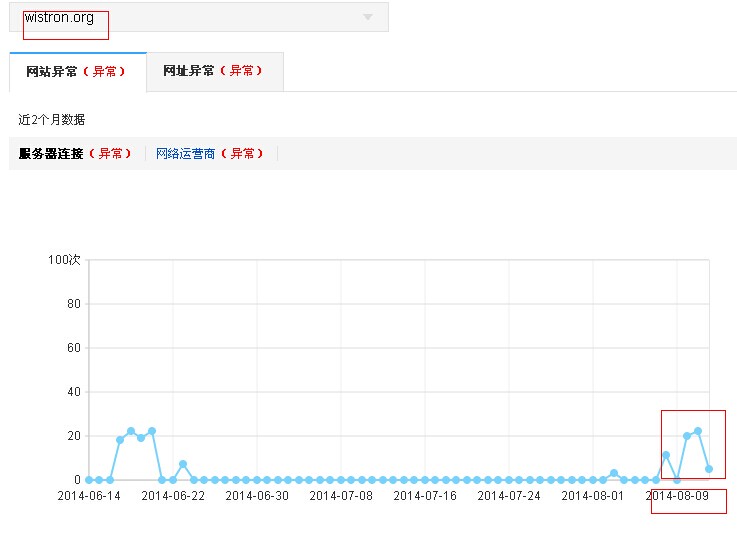Click the data point of 11 before 2014-08-09
737x535 pixels.
(x=666, y=455)
